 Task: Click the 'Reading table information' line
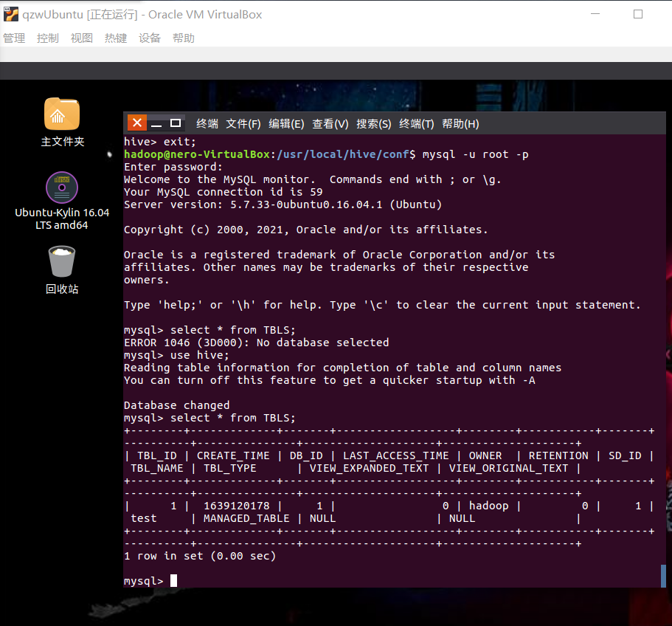[x=342, y=368]
